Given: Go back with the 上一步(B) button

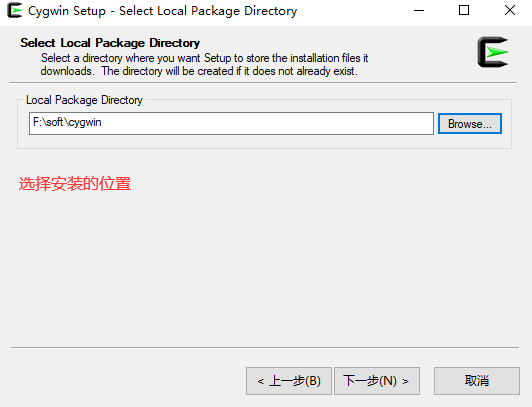Looking at the screenshot, I should (x=289, y=381).
